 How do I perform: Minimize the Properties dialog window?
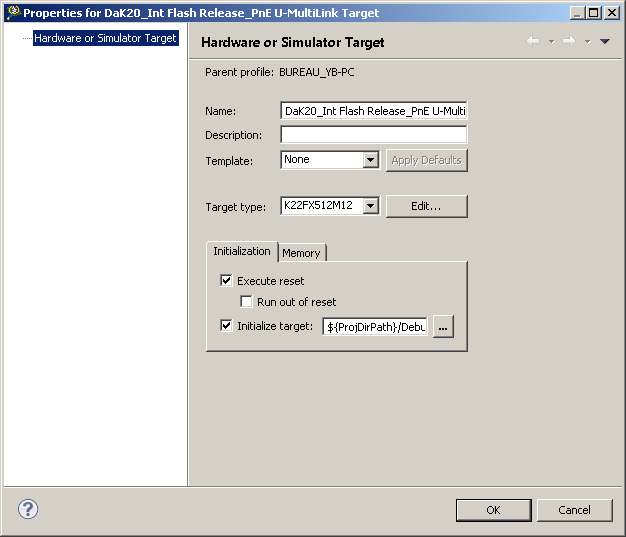click(577, 13)
